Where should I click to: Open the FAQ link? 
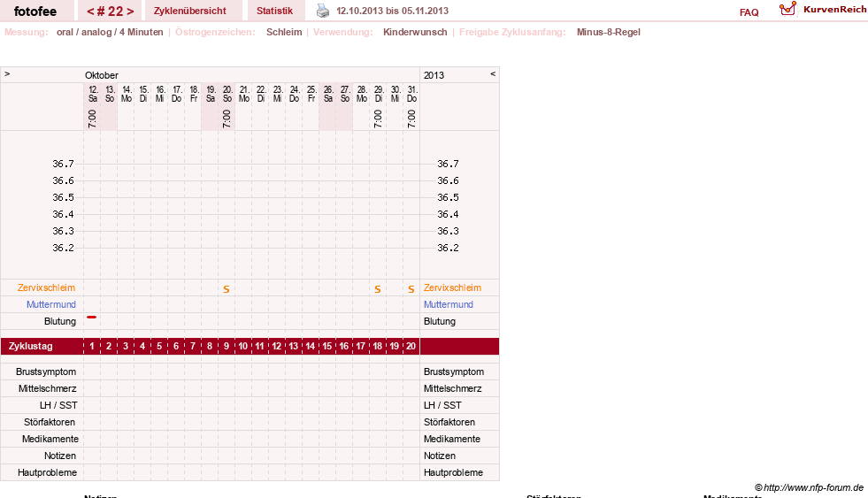[x=749, y=12]
